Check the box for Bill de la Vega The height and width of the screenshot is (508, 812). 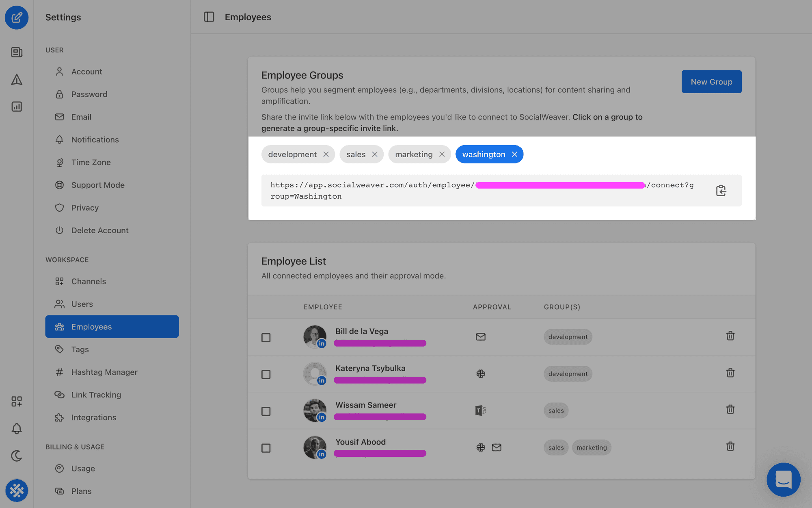pos(266,338)
